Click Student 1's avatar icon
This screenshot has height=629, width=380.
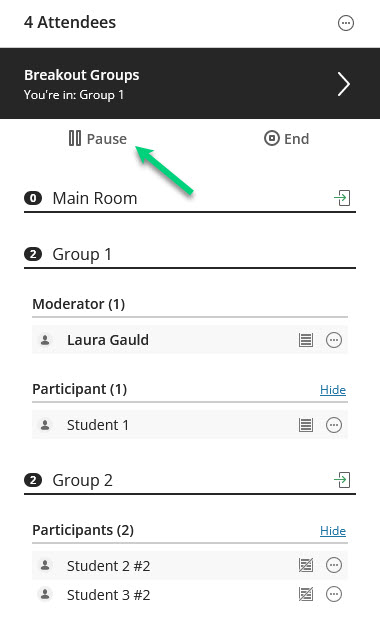click(x=45, y=425)
